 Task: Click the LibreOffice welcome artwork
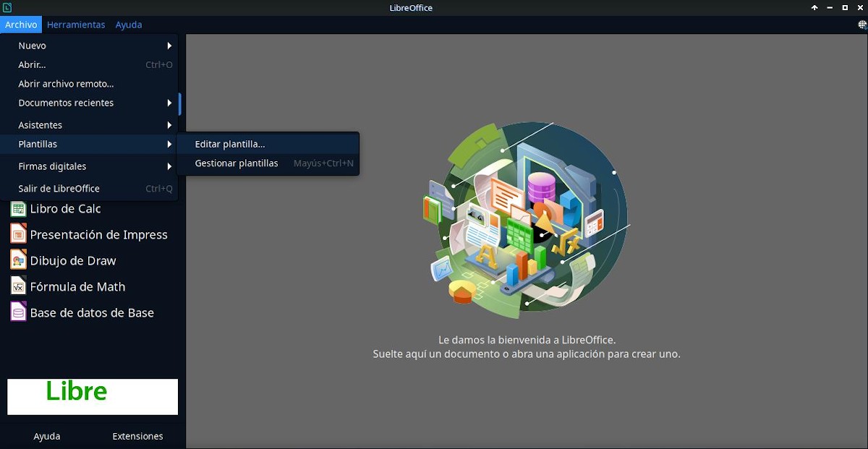tap(526, 221)
